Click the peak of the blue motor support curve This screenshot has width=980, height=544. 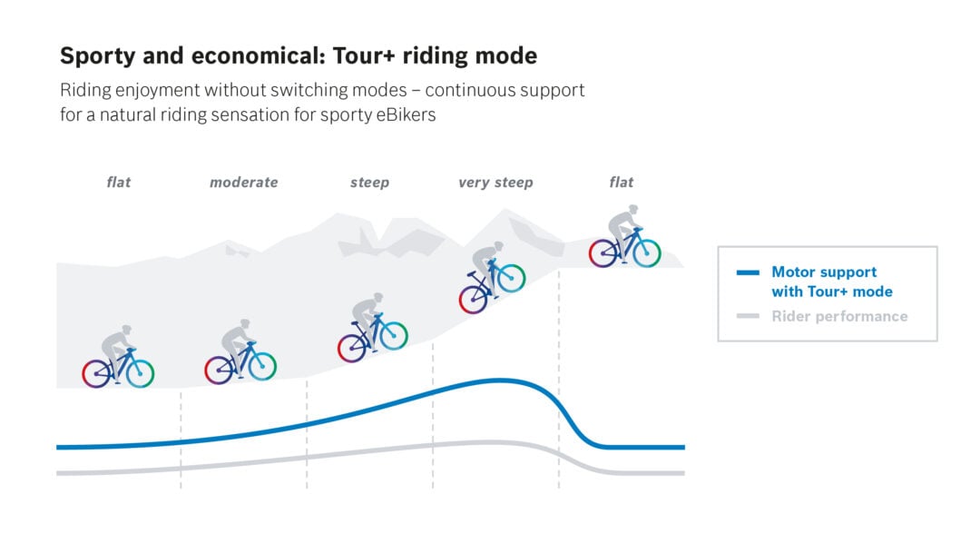tap(497, 381)
